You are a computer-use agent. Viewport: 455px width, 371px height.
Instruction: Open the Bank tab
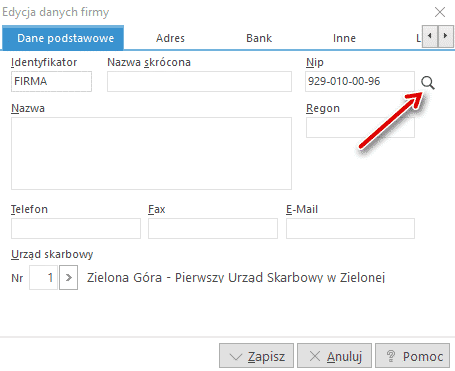click(259, 38)
